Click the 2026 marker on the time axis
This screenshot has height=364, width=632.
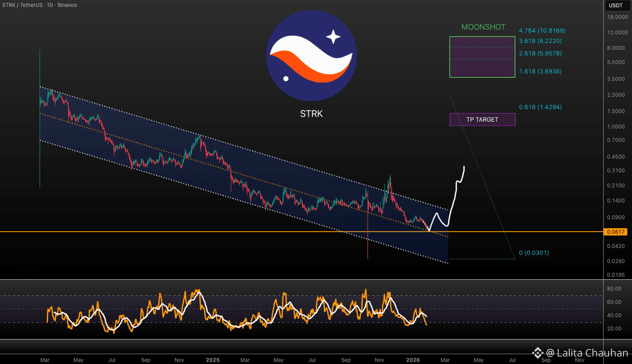[x=413, y=360]
